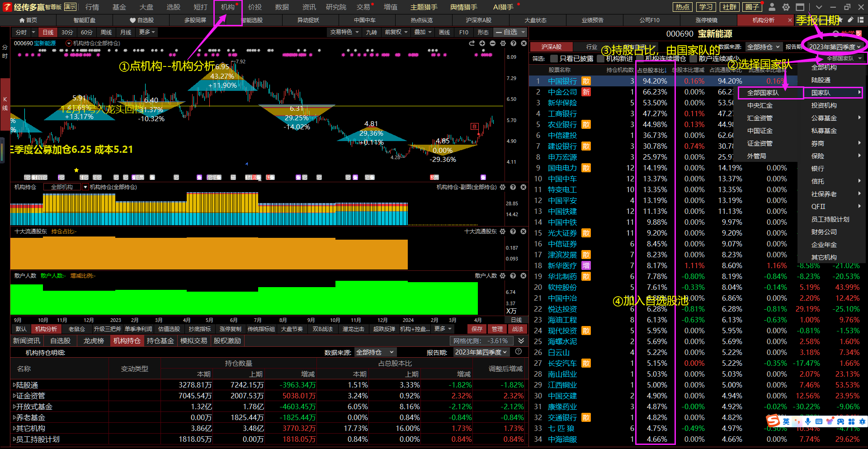
Task: Open the user account icon in title bar
Action: 772,7
